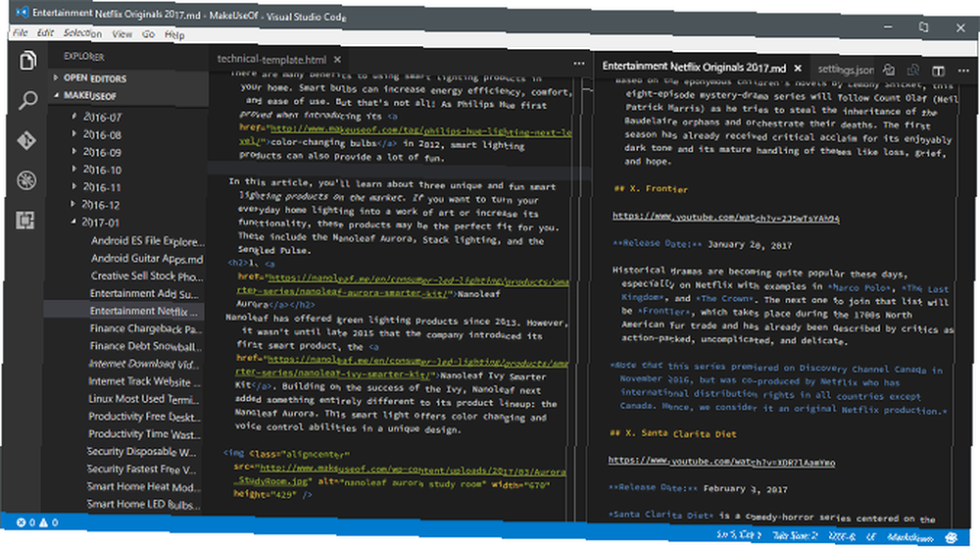Click the VS Code logo in title bar

(x=23, y=11)
